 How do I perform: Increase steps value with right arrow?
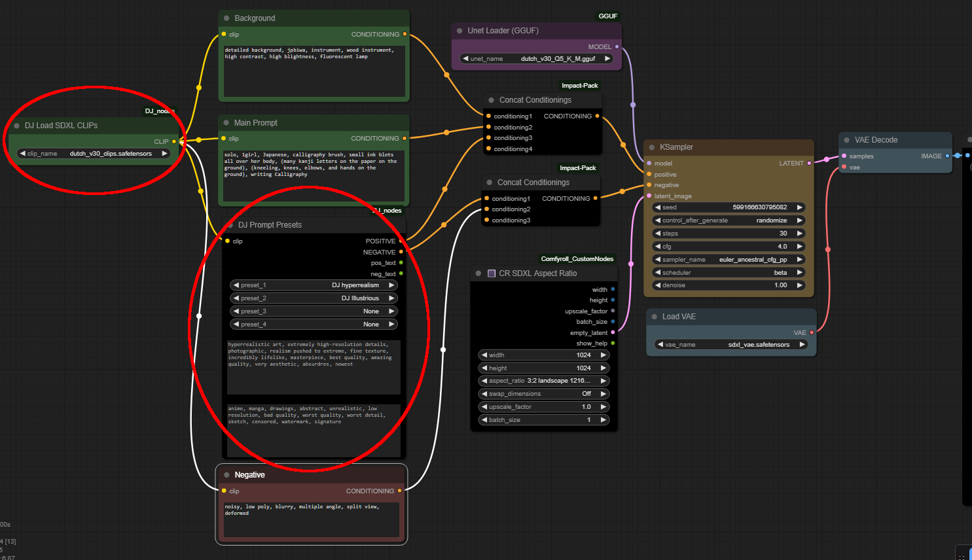point(799,234)
